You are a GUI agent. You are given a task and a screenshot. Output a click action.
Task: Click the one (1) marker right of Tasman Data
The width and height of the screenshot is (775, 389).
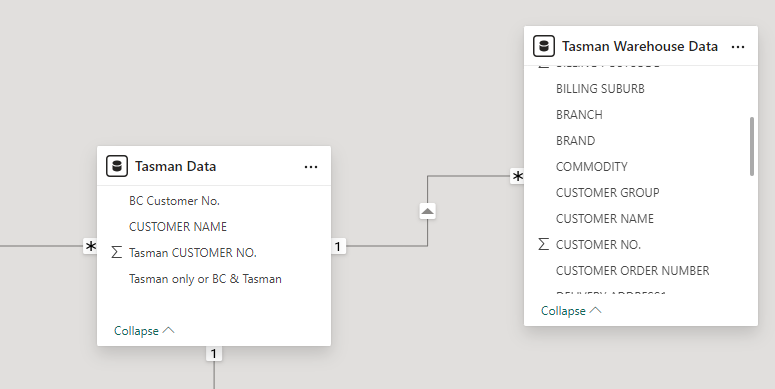click(338, 246)
